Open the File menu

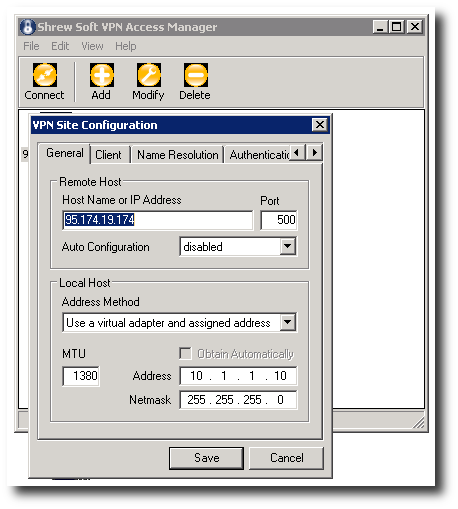[31, 46]
